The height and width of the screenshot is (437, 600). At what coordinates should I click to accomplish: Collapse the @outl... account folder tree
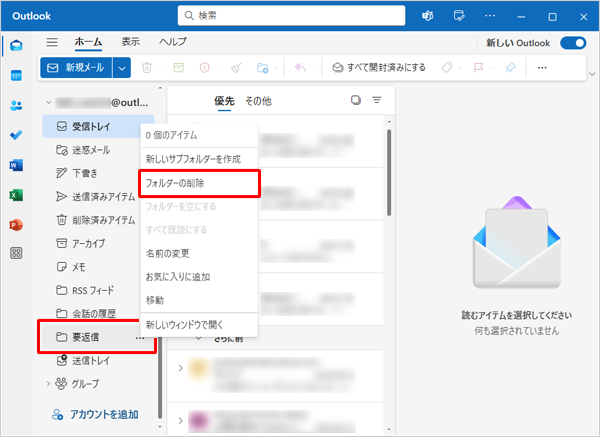(49, 103)
